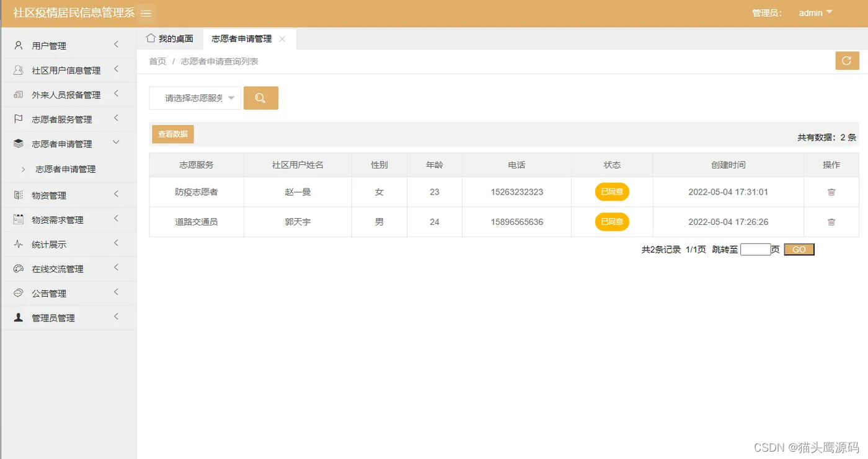Open the admin account dropdown
Viewport: 868px width, 459px height.
tap(815, 12)
